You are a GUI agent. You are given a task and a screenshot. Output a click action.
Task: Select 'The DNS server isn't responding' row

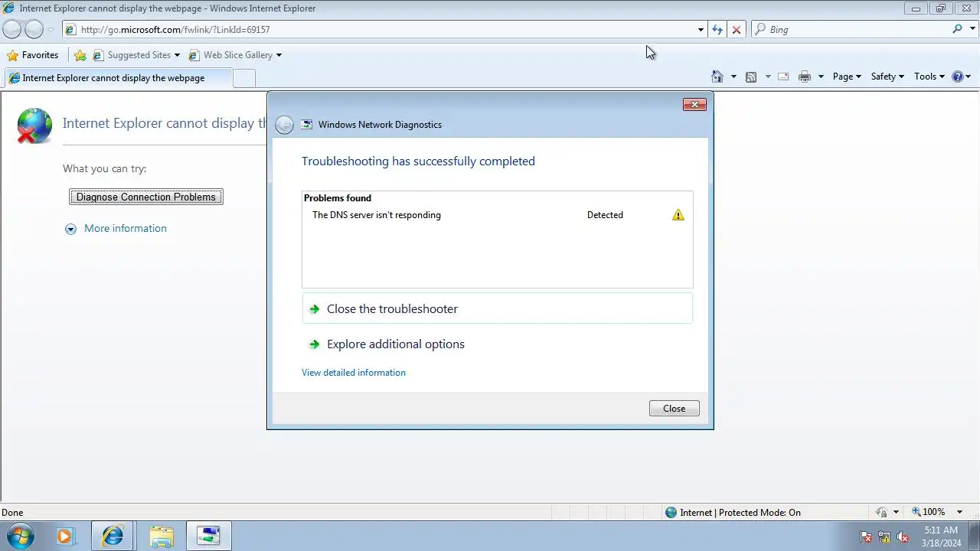(498, 215)
